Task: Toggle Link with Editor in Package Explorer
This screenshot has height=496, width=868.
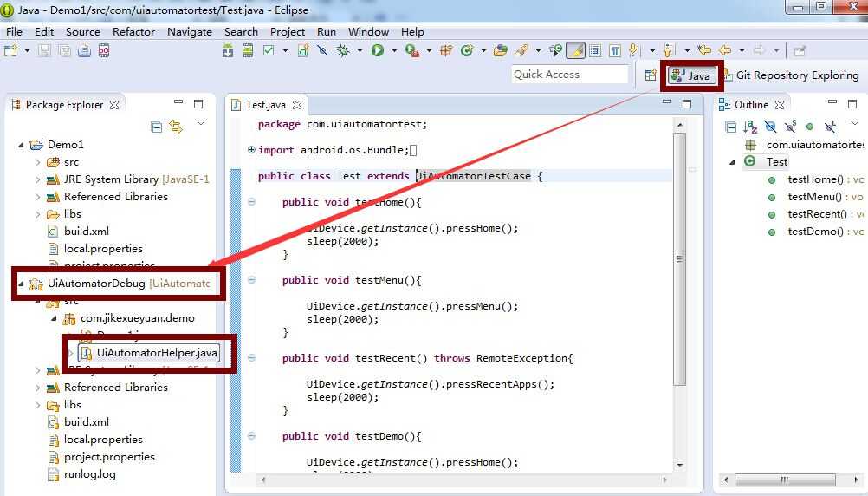Action: coord(176,127)
